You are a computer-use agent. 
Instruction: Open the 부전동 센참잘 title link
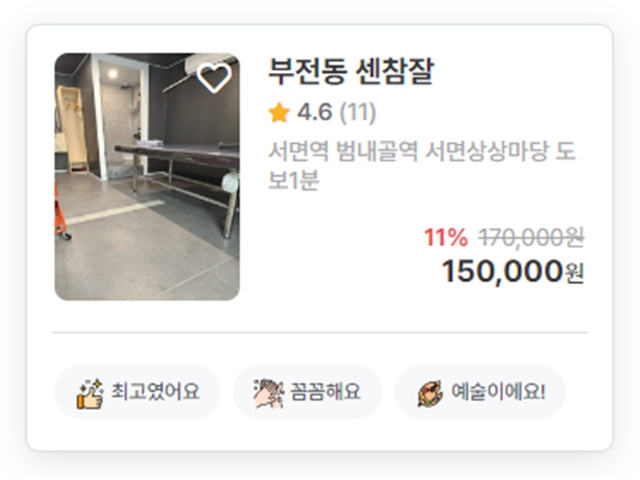pos(351,71)
